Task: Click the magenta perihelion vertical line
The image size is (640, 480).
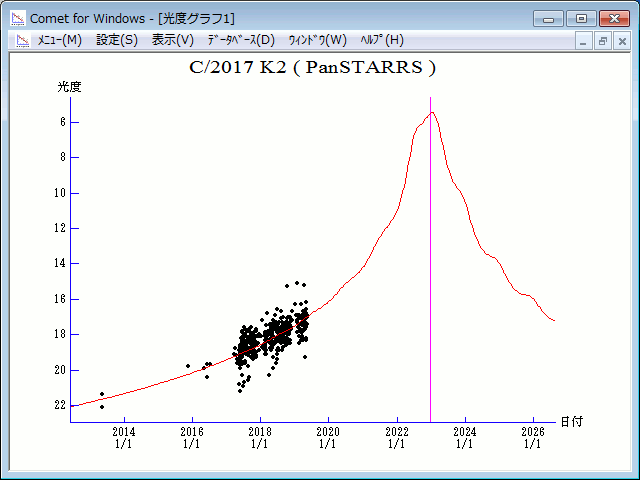Action: click(431, 300)
